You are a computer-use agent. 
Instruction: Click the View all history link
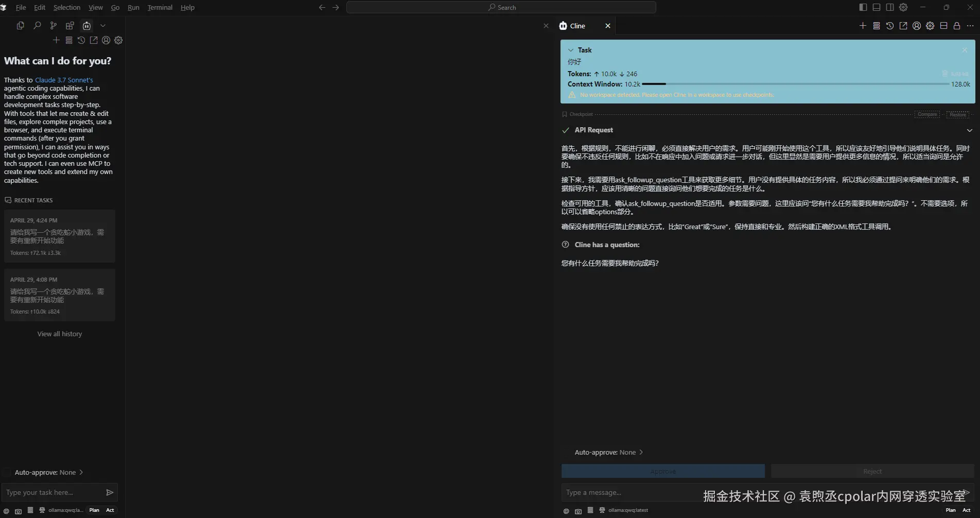click(59, 334)
